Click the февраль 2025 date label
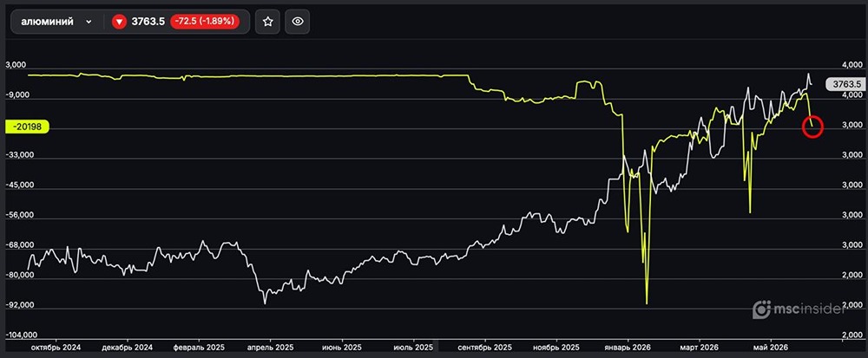The height and width of the screenshot is (358, 868). [199, 348]
